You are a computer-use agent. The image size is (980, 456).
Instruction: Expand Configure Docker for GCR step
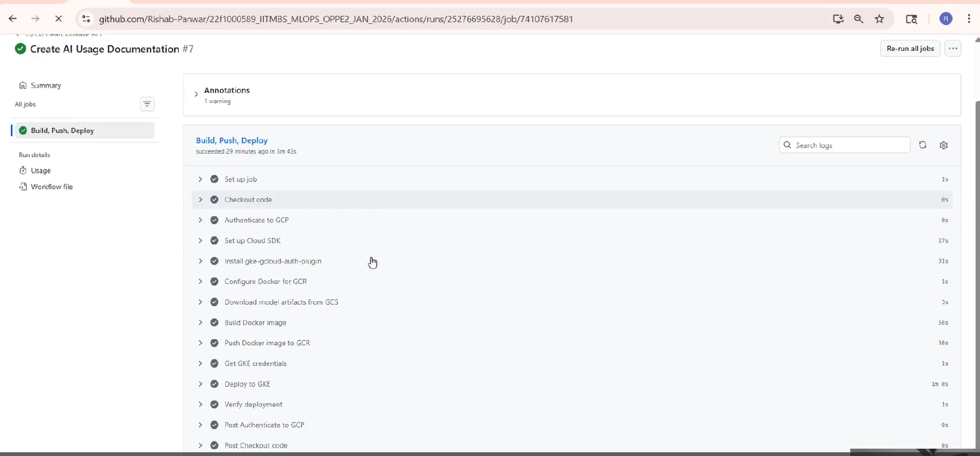[200, 282]
